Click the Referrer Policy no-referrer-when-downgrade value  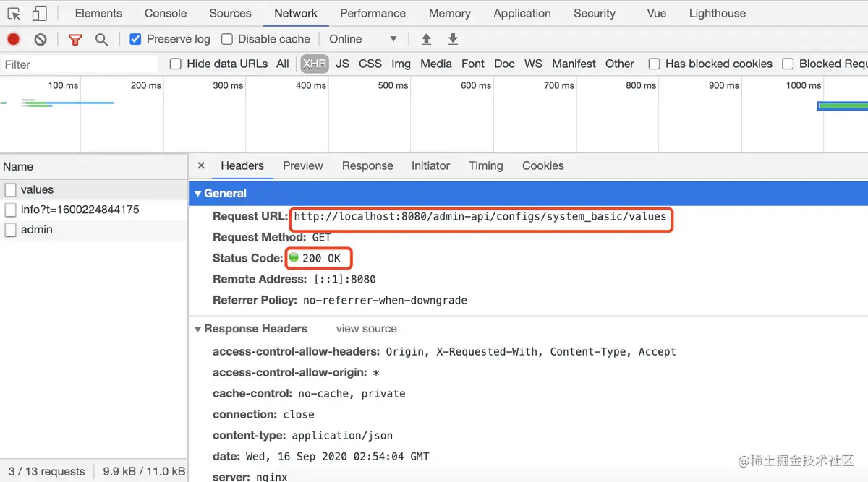click(385, 300)
